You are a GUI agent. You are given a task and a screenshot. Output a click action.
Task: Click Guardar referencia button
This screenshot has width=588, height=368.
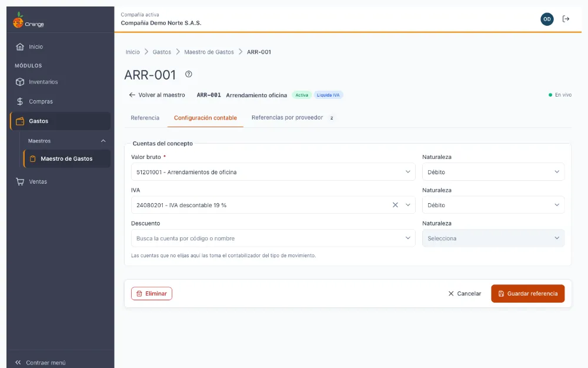(x=527, y=294)
